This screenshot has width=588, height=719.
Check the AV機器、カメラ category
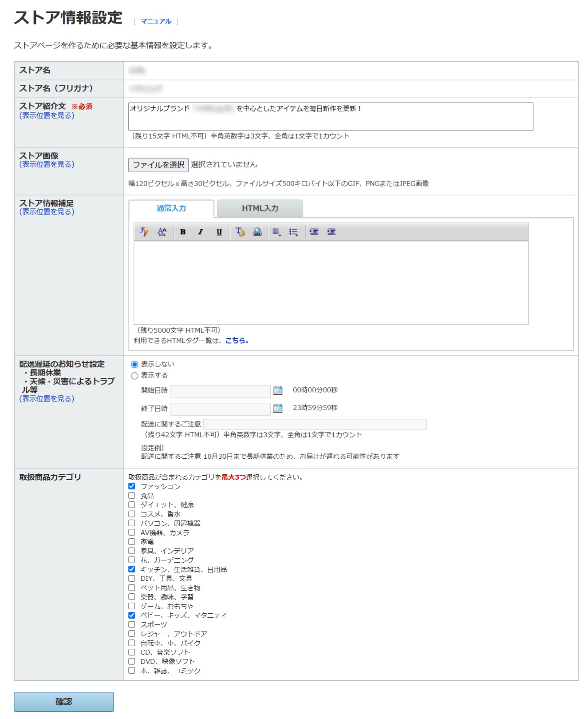(x=132, y=532)
